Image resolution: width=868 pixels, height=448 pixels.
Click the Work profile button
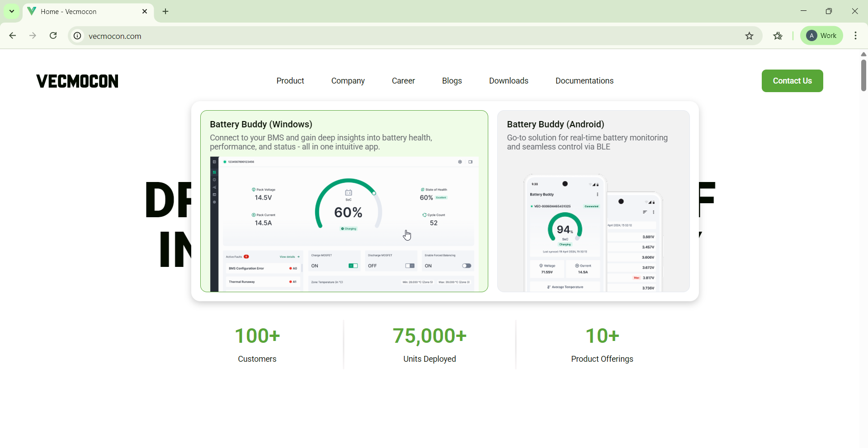point(821,36)
